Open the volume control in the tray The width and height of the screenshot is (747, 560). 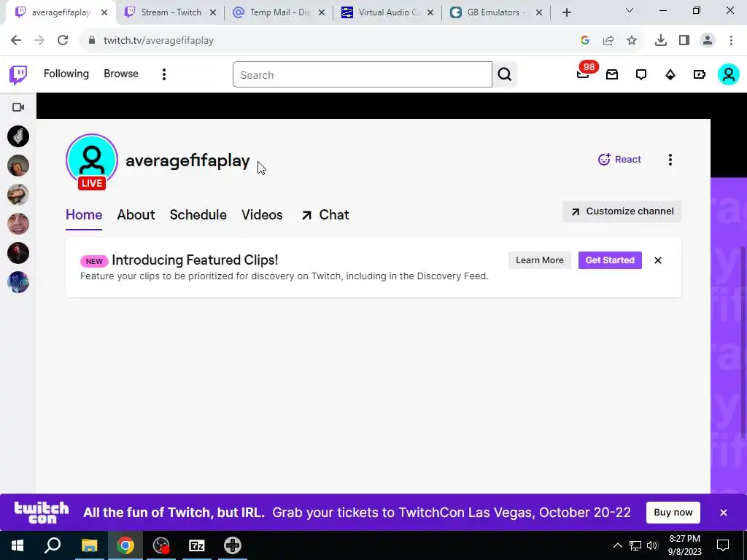652,545
